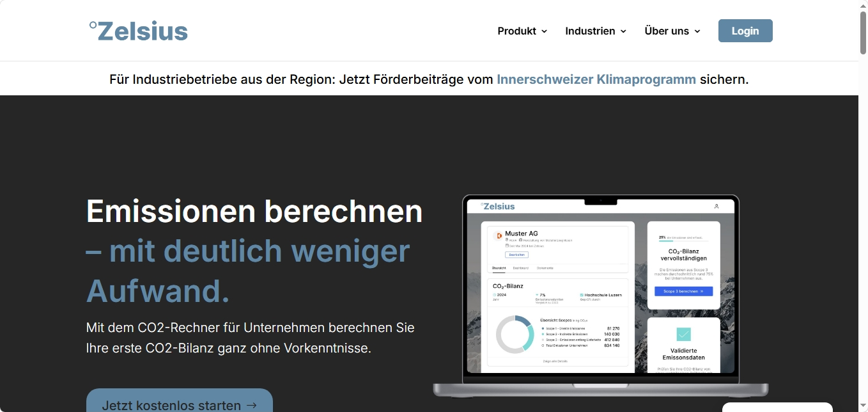Click the Login button

[x=745, y=31]
